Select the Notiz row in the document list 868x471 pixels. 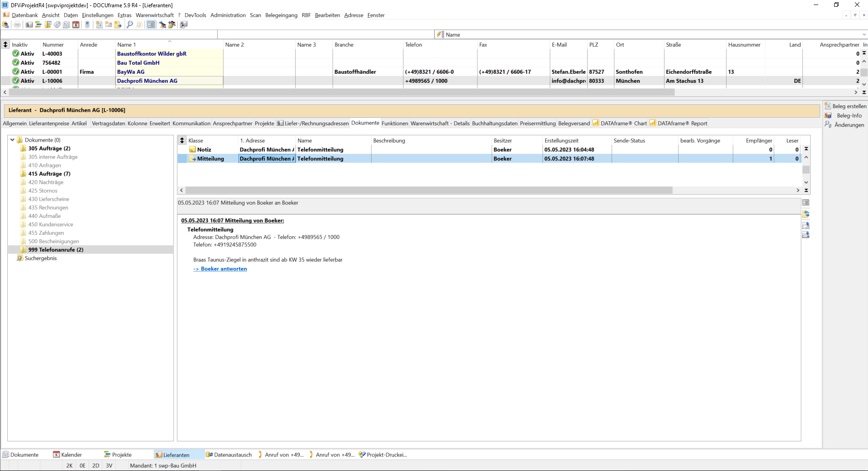(488, 150)
